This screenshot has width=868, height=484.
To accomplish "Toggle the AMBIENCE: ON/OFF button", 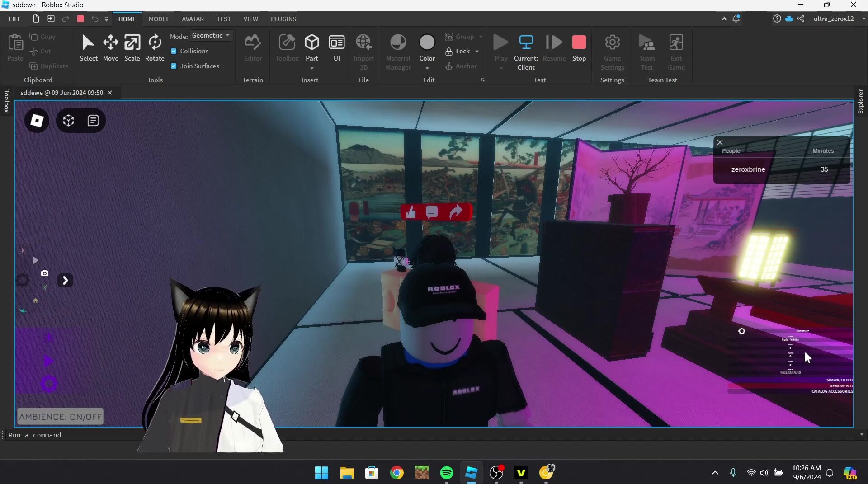I will pos(61,417).
